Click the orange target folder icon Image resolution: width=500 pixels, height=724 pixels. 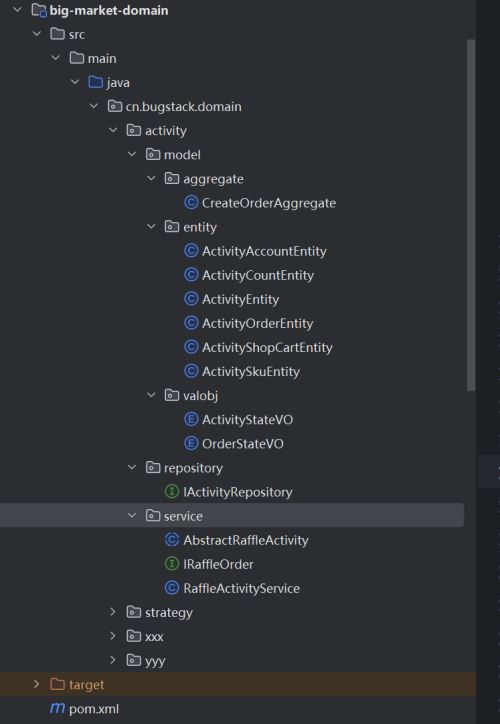[x=57, y=684]
